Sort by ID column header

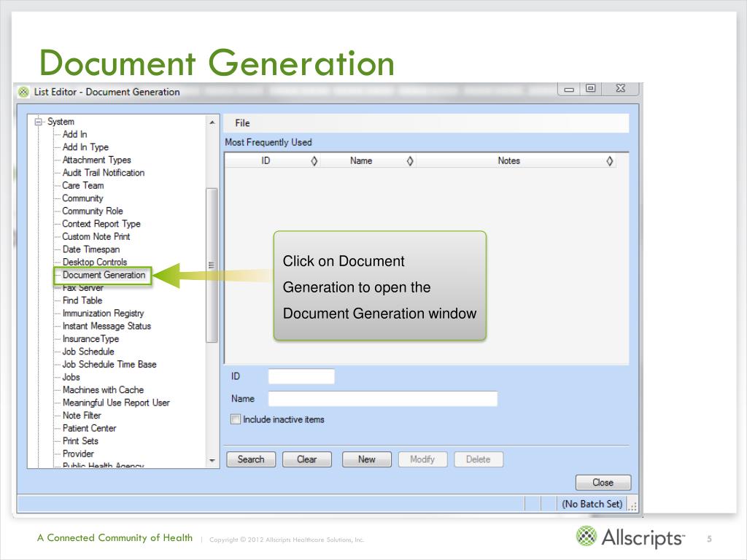[271, 161]
